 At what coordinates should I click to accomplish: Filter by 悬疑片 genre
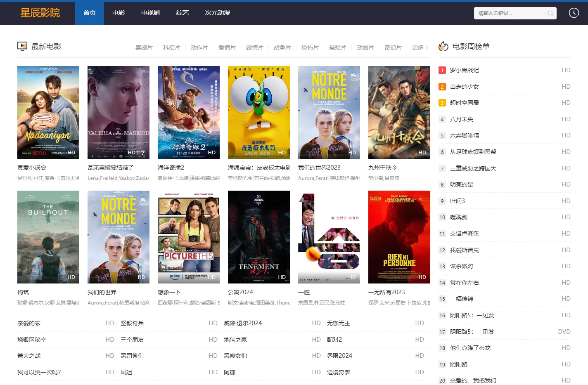click(x=338, y=47)
